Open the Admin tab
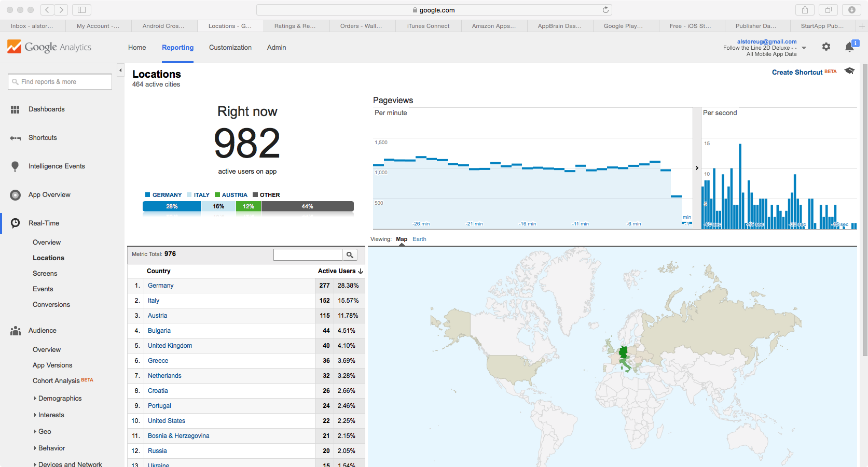This screenshot has height=467, width=868. click(x=277, y=47)
